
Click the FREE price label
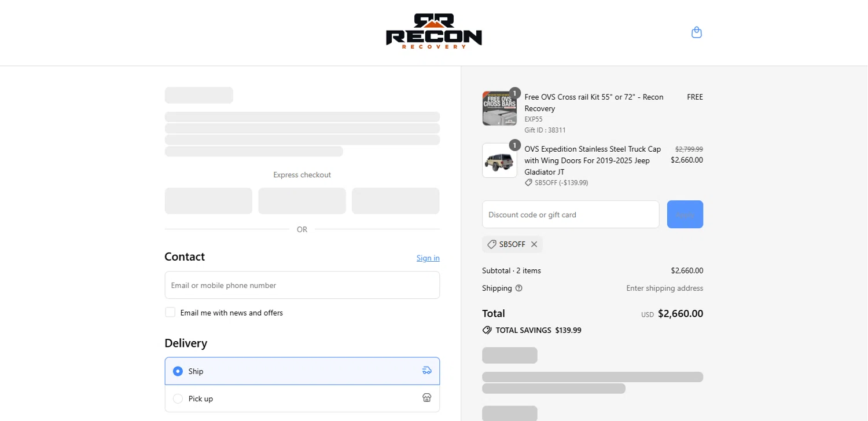pyautogui.click(x=695, y=97)
